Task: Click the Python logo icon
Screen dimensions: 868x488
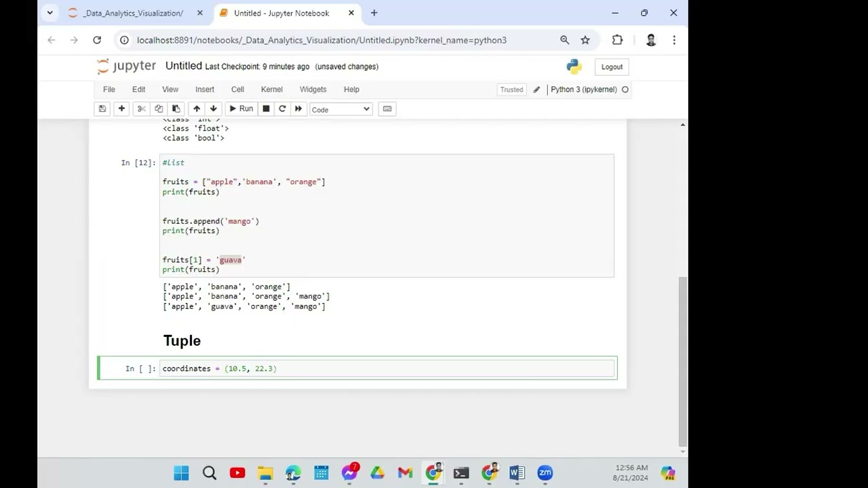Action: (x=574, y=66)
